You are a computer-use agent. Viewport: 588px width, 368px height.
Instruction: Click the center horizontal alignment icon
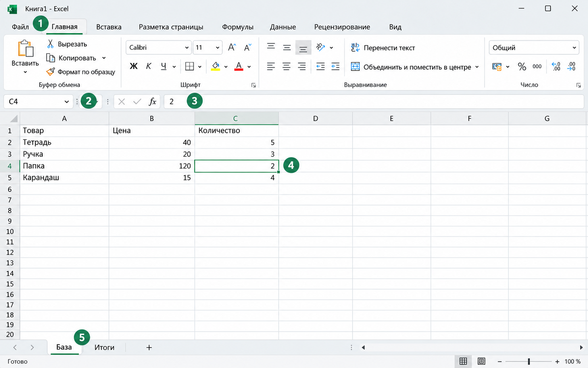[x=286, y=67]
